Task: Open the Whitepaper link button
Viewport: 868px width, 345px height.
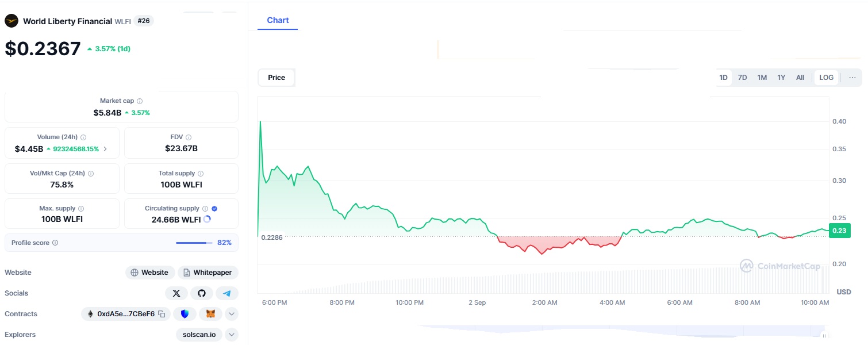Action: pos(208,273)
